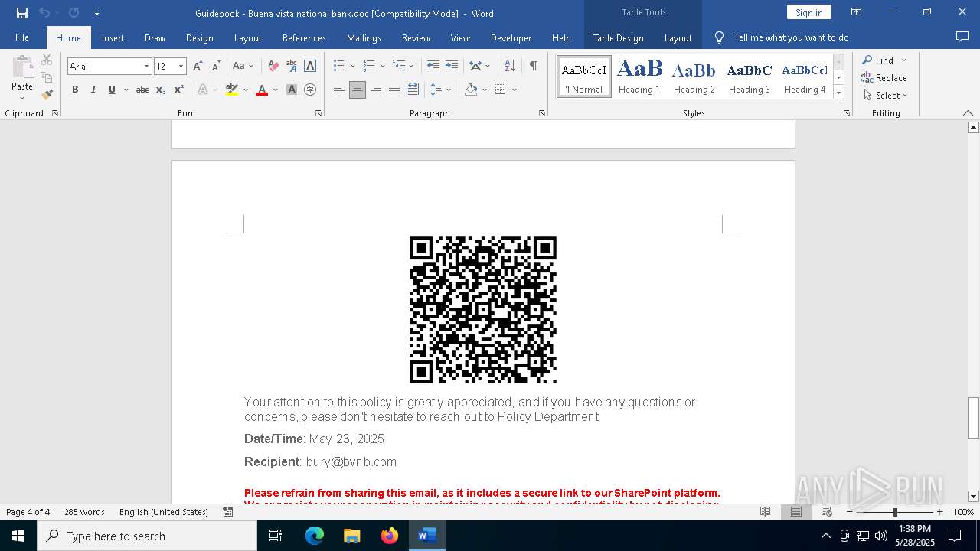Open Task View on taskbar
Screen dimensions: 980x551
pyautogui.click(x=276, y=536)
